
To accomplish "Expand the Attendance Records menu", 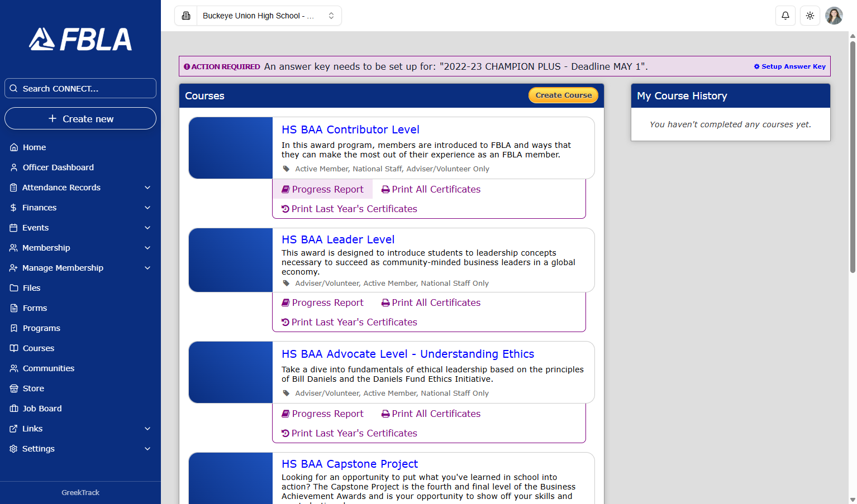I will [80, 188].
